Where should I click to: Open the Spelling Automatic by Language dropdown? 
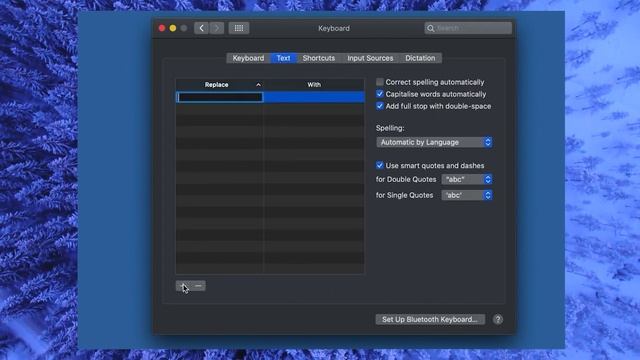(434, 142)
